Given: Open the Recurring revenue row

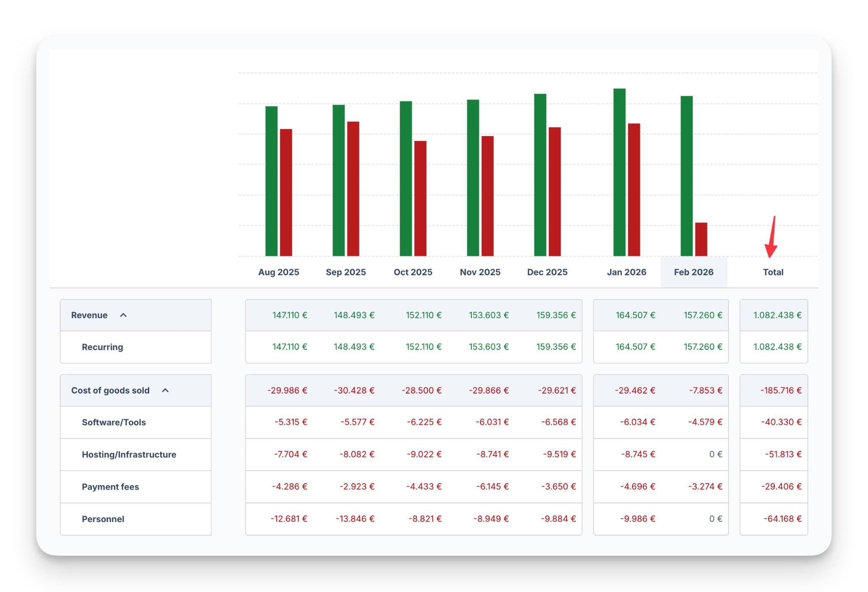Looking at the screenshot, I should pos(102,347).
